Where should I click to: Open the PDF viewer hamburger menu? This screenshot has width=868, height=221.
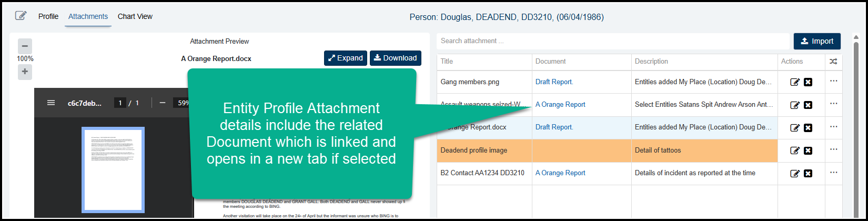[x=51, y=103]
